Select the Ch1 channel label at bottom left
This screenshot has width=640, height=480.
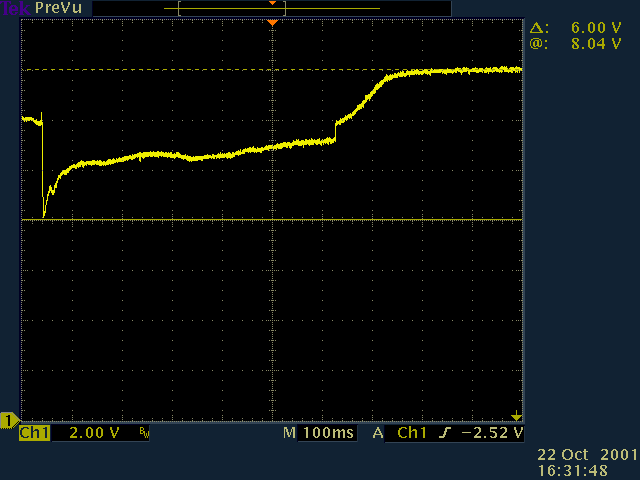pos(34,433)
